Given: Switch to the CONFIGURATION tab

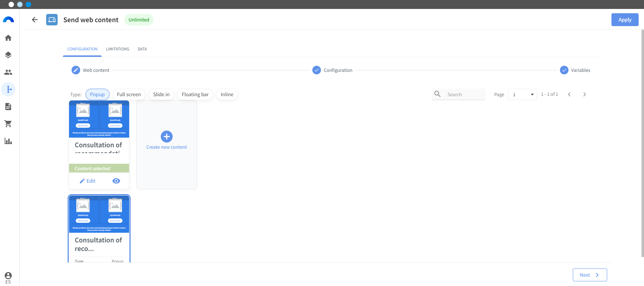Looking at the screenshot, I should point(82,49).
